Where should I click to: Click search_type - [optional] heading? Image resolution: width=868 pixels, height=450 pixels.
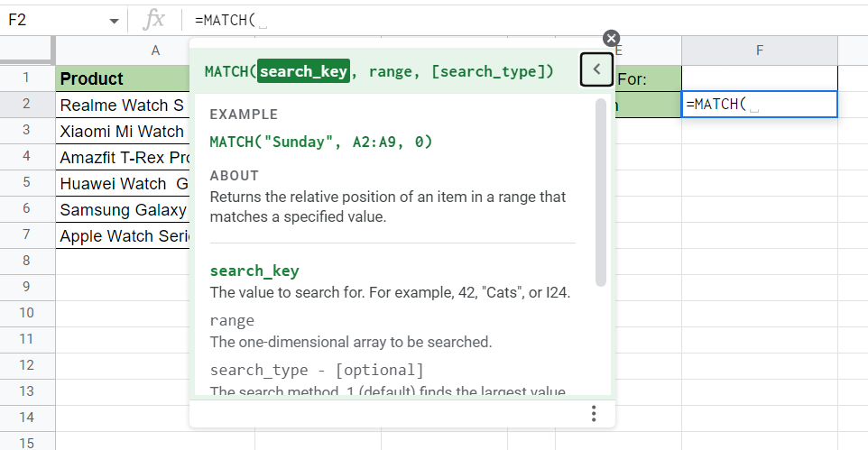tap(317, 371)
